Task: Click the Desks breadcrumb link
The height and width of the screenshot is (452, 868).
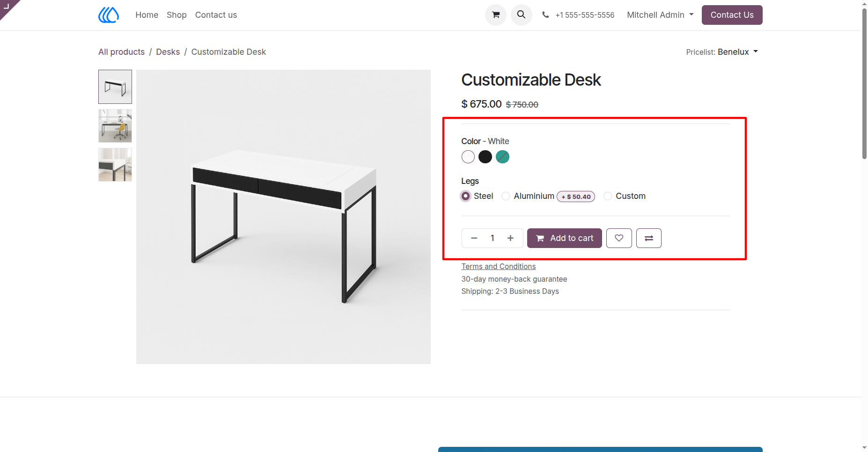Action: 168,52
